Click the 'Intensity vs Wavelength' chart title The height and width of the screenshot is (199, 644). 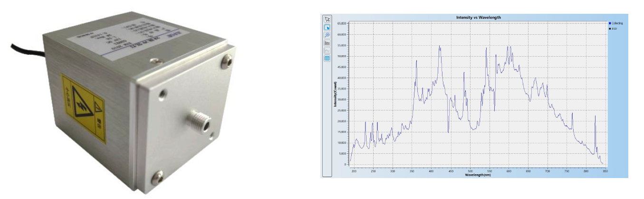tap(479, 18)
